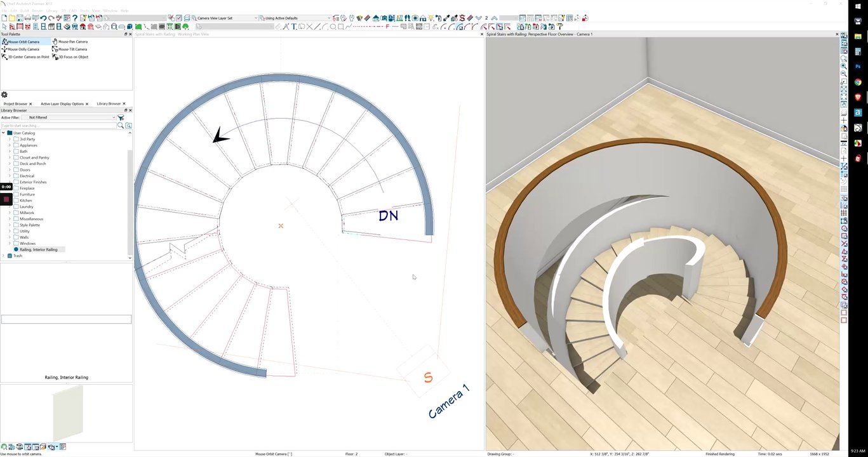Select the Exterior Finishes folder
This screenshot has height=457, width=868.
click(x=33, y=183)
